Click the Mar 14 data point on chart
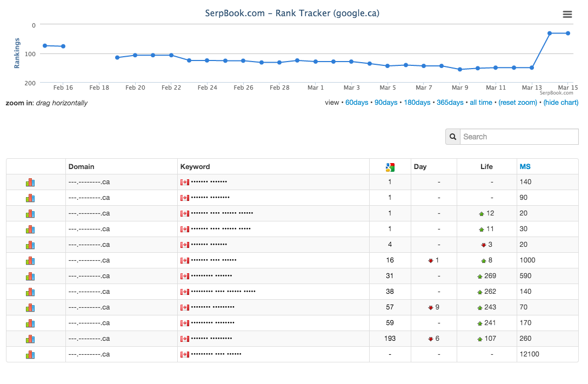This screenshot has height=384, width=588. (x=550, y=33)
